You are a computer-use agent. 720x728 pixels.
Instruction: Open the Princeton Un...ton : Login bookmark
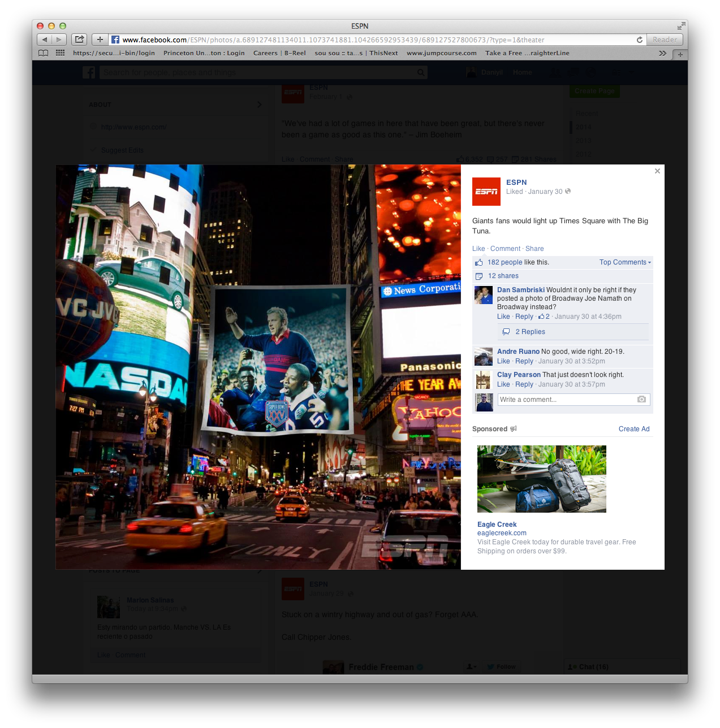(x=204, y=53)
